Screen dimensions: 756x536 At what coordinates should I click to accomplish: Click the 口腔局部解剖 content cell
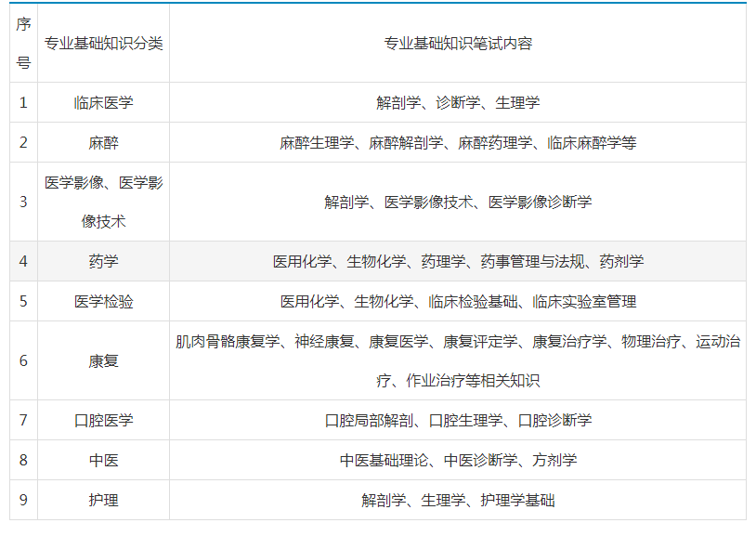458,420
